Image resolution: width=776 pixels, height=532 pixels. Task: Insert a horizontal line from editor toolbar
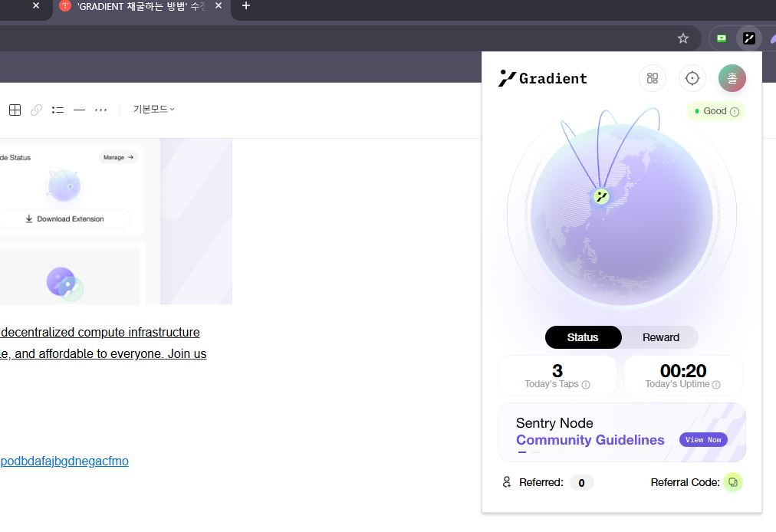(x=79, y=110)
